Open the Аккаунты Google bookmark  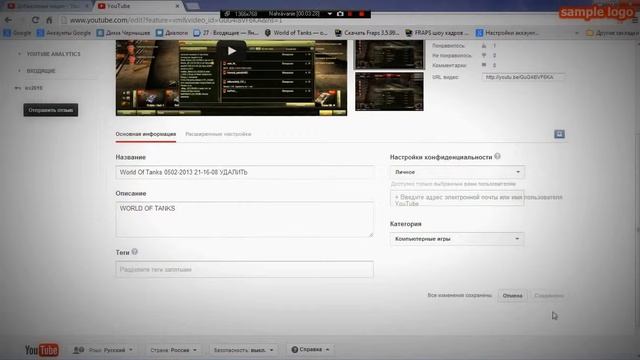pos(64,33)
